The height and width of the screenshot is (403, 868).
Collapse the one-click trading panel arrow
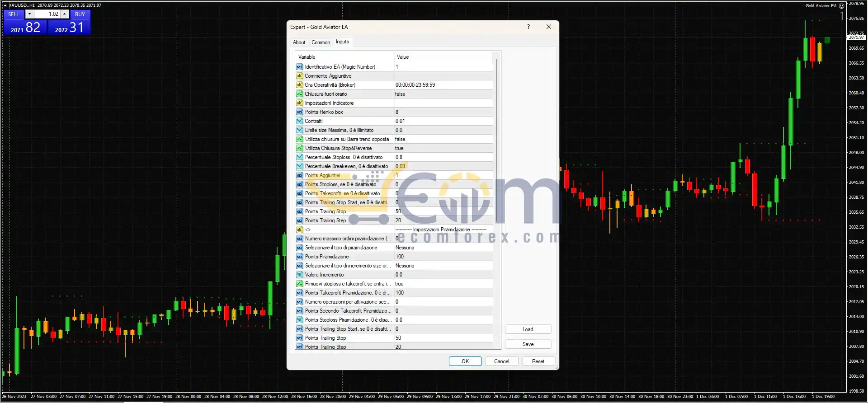pos(5,5)
